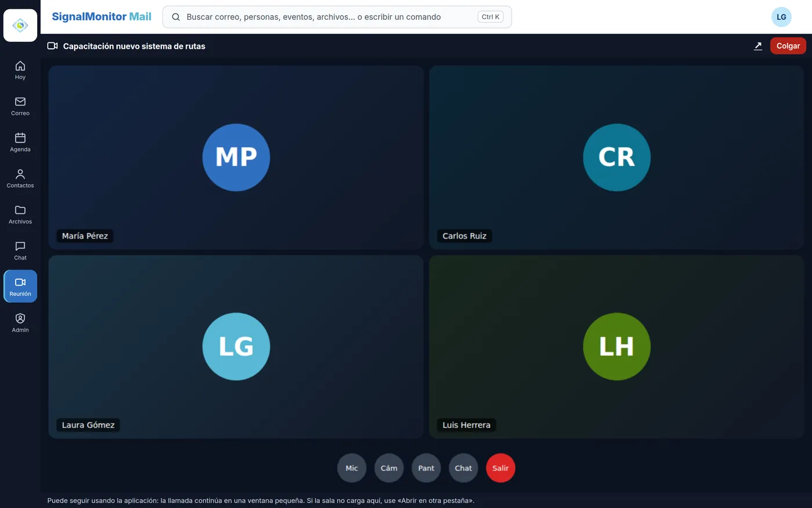Focus the search correo input field

pos(337,17)
